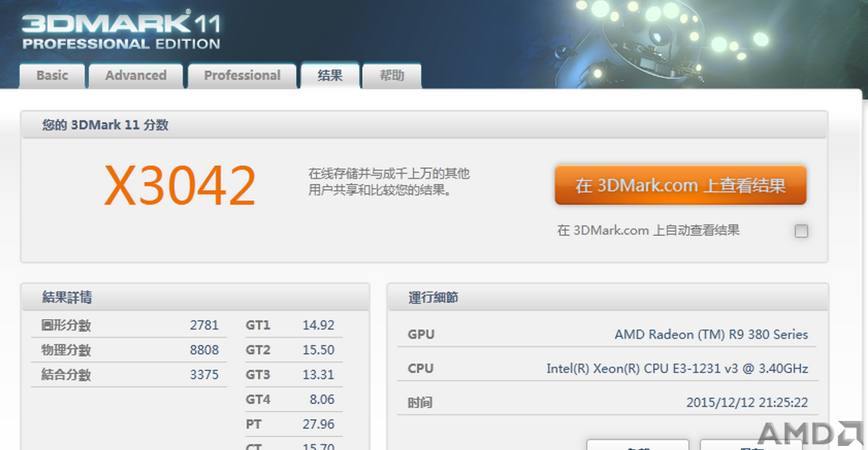This screenshot has height=450, width=868.
Task: Open the 帮助 help tab
Action: click(391, 76)
